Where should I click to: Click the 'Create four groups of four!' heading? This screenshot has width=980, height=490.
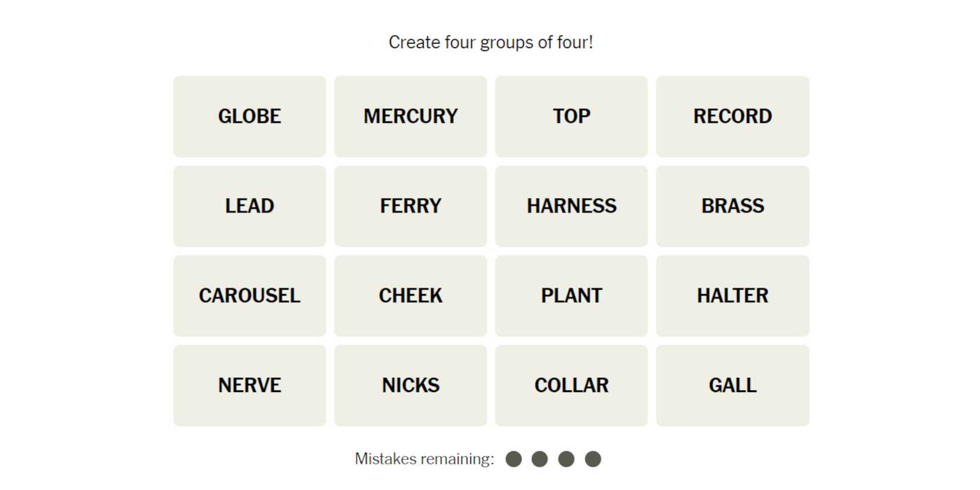pyautogui.click(x=491, y=43)
